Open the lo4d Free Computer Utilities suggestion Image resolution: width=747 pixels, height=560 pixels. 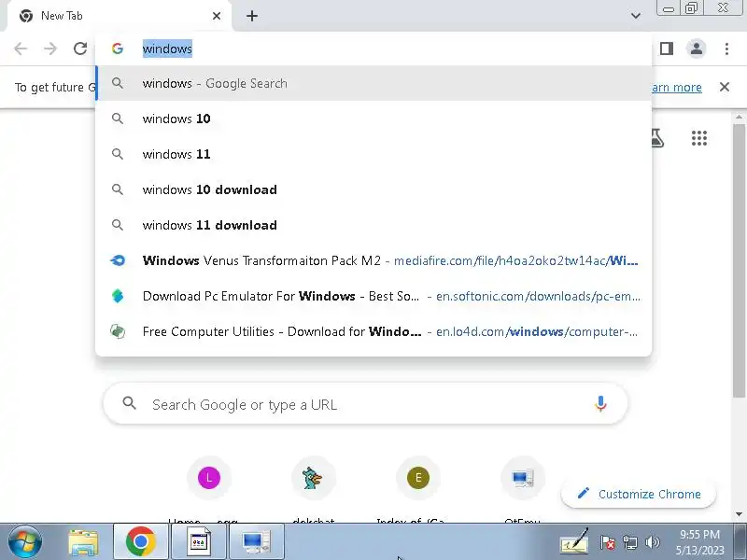coord(373,331)
